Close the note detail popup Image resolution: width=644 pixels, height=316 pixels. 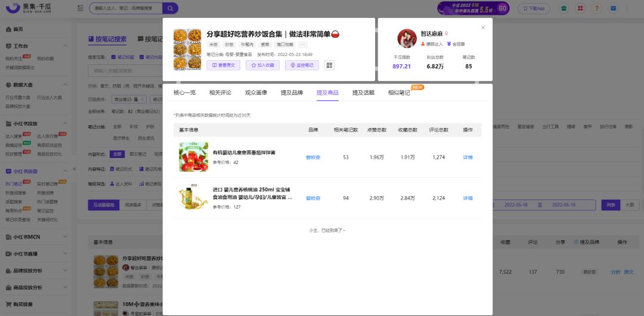coord(483,27)
